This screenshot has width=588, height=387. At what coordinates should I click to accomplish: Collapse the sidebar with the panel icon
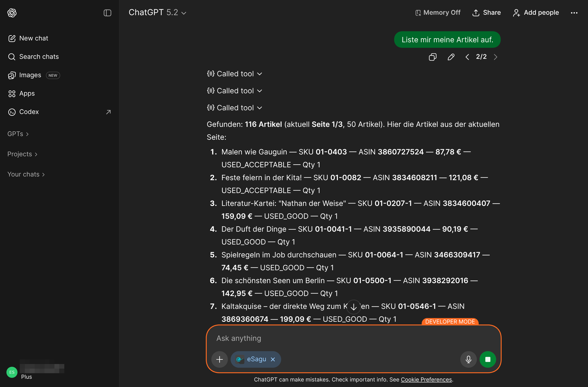(x=107, y=13)
